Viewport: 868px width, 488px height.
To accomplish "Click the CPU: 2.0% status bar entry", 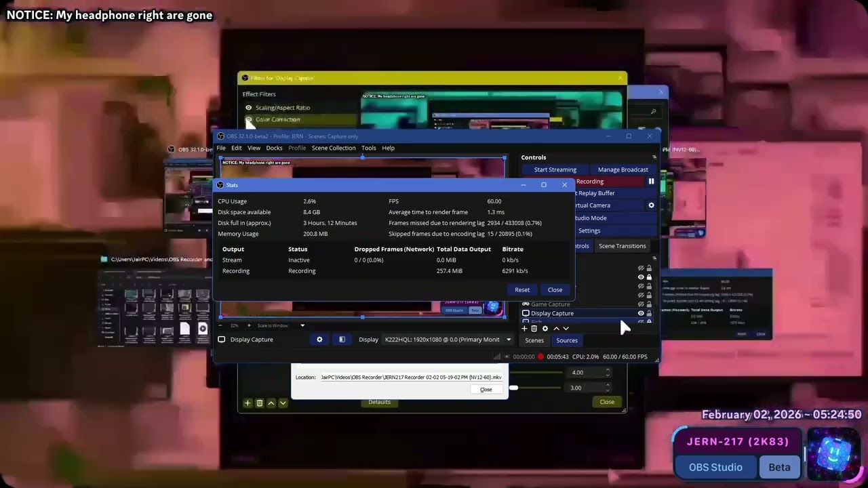I will pyautogui.click(x=586, y=357).
